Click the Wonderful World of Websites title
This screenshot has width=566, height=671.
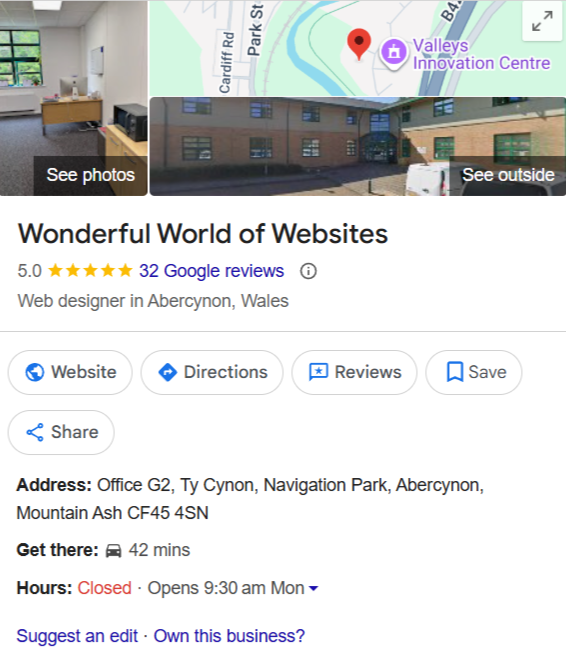pos(203,234)
